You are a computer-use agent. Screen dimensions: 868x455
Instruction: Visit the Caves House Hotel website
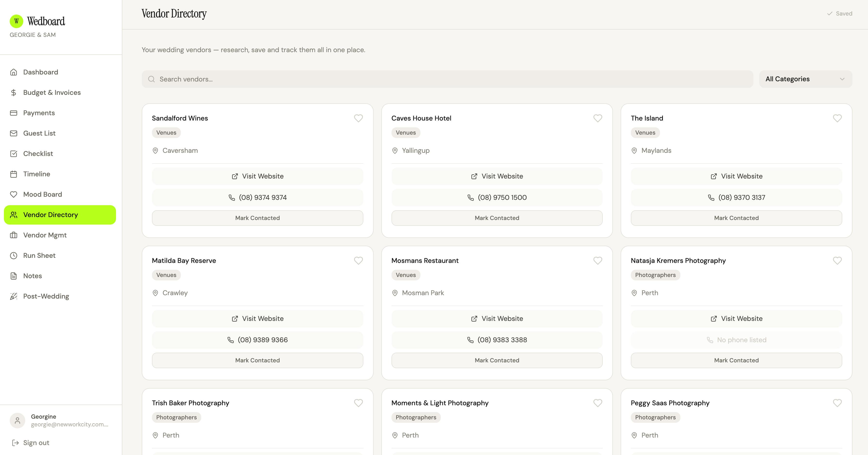497,176
